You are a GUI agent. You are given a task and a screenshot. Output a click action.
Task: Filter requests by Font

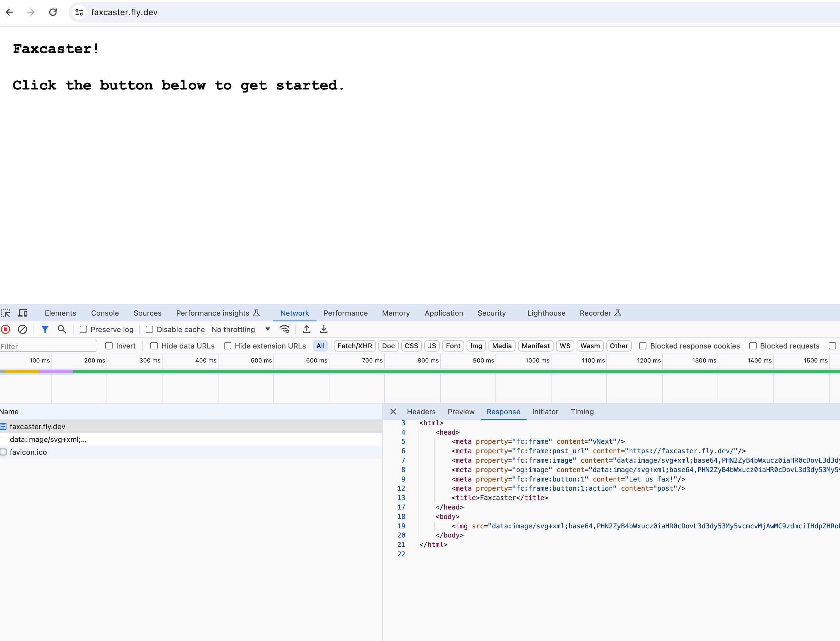coord(453,346)
